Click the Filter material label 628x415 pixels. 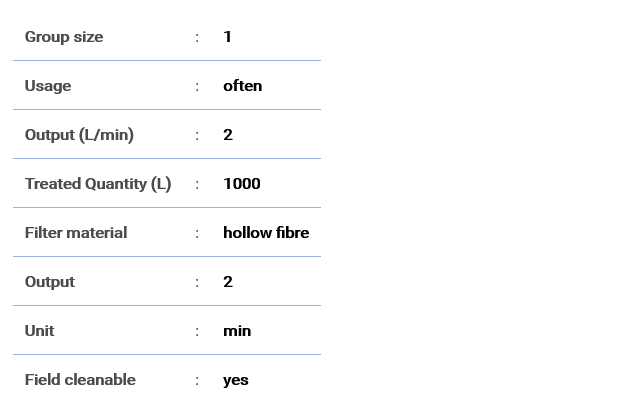coord(76,233)
